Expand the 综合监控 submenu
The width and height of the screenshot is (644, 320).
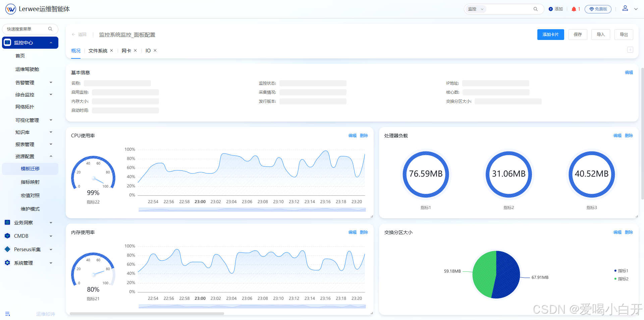pos(51,94)
